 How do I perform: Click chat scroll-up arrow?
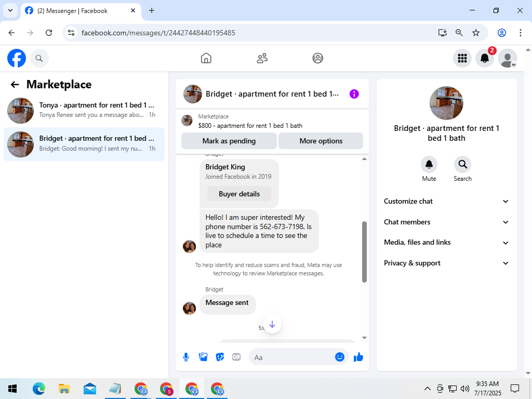pyautogui.click(x=364, y=159)
